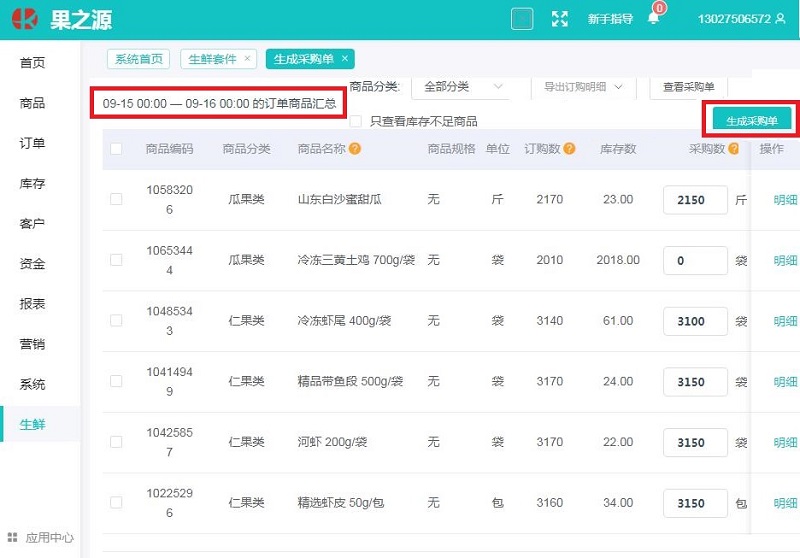The height and width of the screenshot is (558, 800).
Task: Open the 全部分类 category dropdown
Action: pos(464,87)
